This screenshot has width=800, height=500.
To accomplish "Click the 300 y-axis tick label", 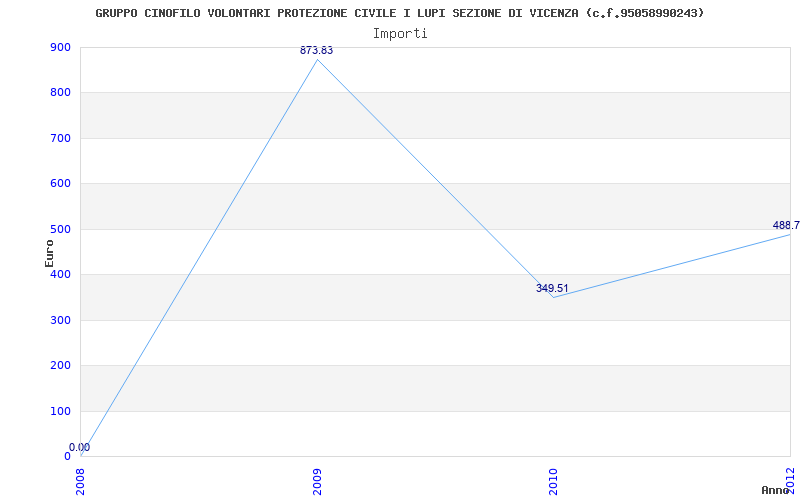I will click(60, 320).
